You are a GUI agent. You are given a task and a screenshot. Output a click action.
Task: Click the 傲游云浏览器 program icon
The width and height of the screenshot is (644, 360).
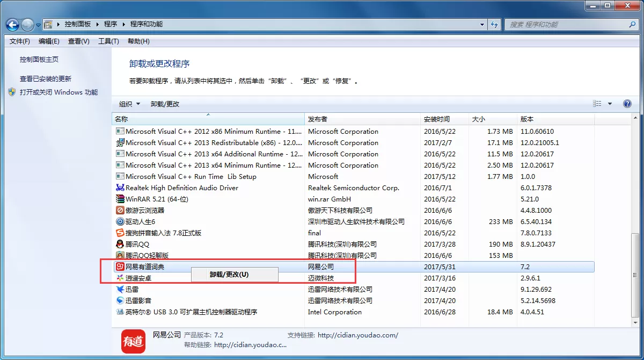(120, 211)
